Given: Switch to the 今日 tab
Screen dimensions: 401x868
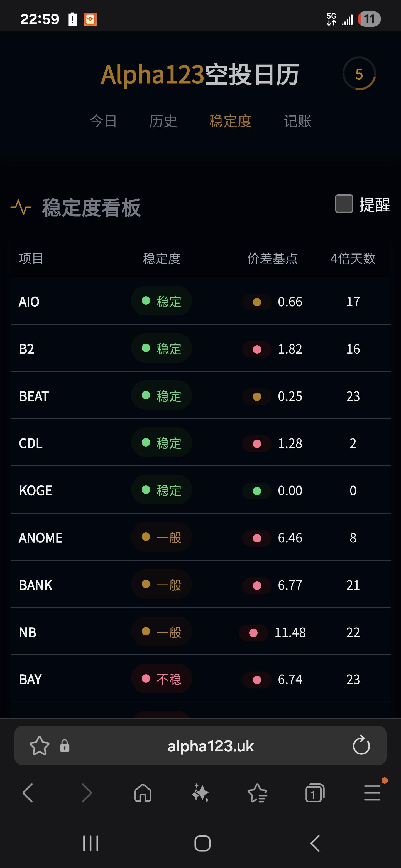Looking at the screenshot, I should pos(103,121).
